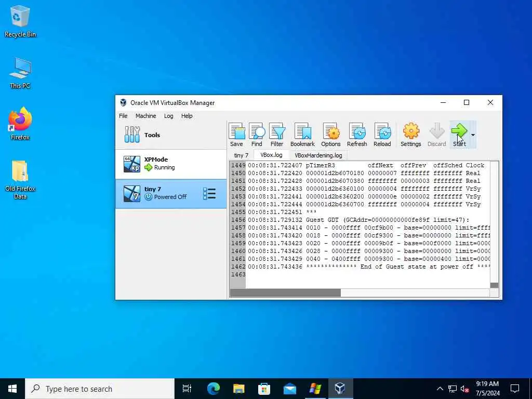Open the Help menu
Viewport: 532px width, 399px height.
point(187,116)
